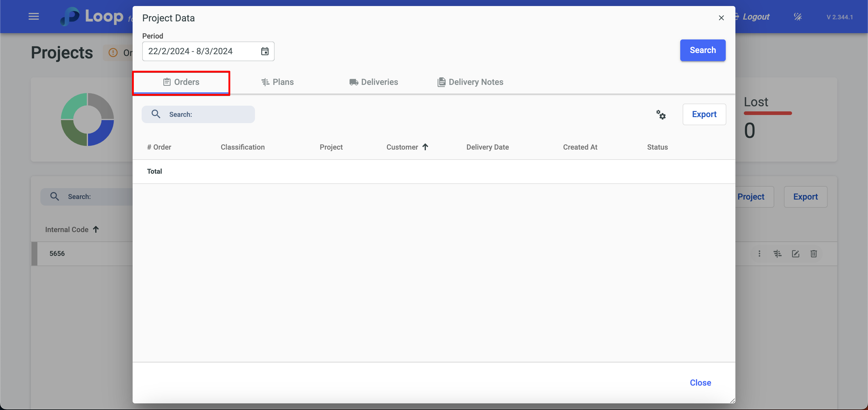Switch to the Plans tab
868x410 pixels.
[x=278, y=82]
